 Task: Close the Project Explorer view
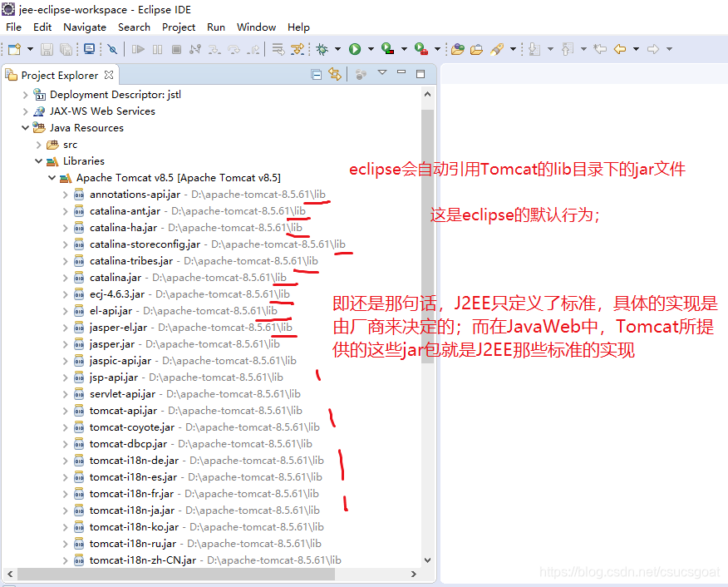(109, 75)
